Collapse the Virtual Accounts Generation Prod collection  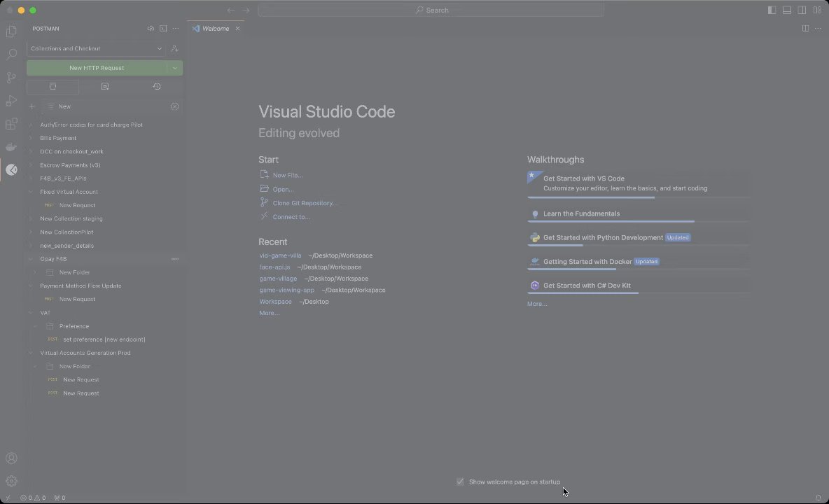31,353
